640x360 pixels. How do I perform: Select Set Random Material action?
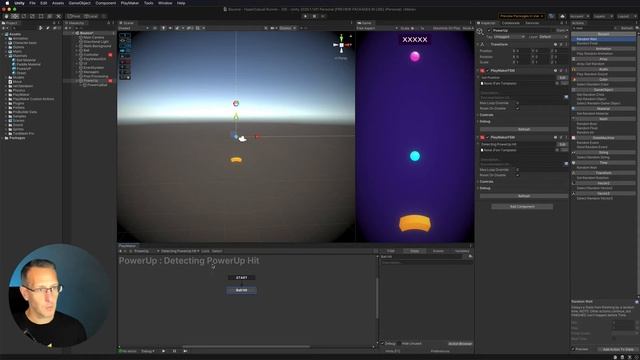tap(593, 113)
